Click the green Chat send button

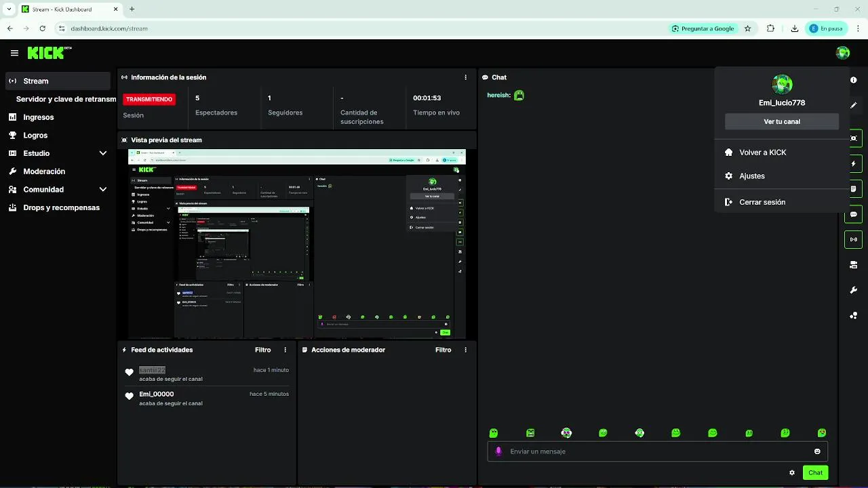point(815,472)
